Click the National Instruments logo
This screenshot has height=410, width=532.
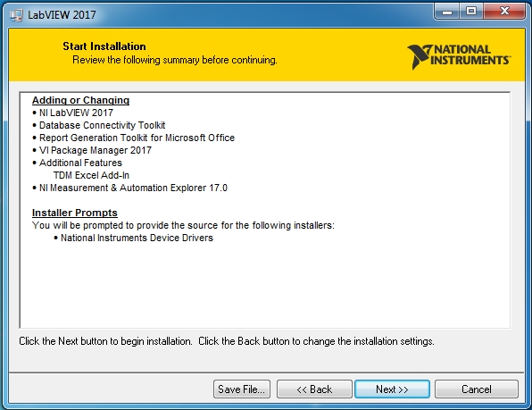pyautogui.click(x=459, y=56)
